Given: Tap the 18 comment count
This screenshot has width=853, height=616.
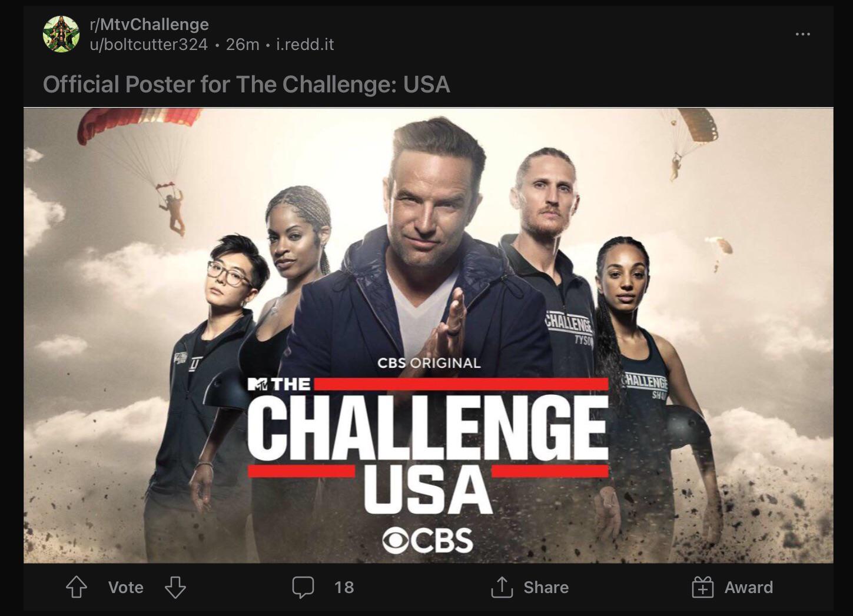Looking at the screenshot, I should click(344, 587).
